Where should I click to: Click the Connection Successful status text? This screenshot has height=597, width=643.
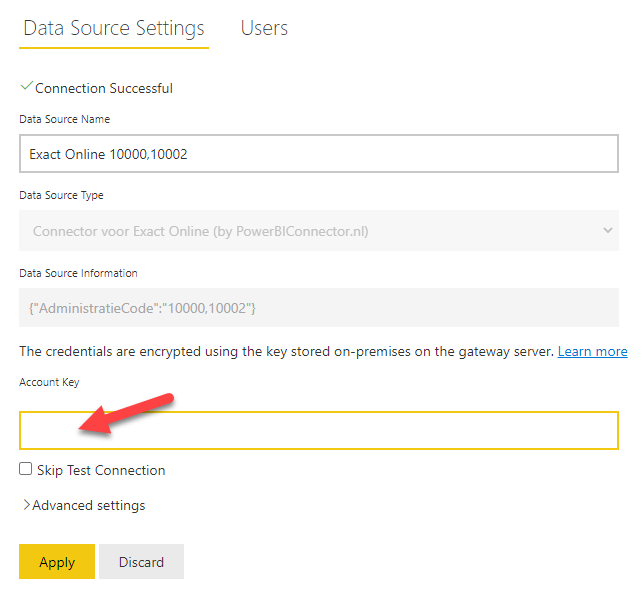click(104, 88)
